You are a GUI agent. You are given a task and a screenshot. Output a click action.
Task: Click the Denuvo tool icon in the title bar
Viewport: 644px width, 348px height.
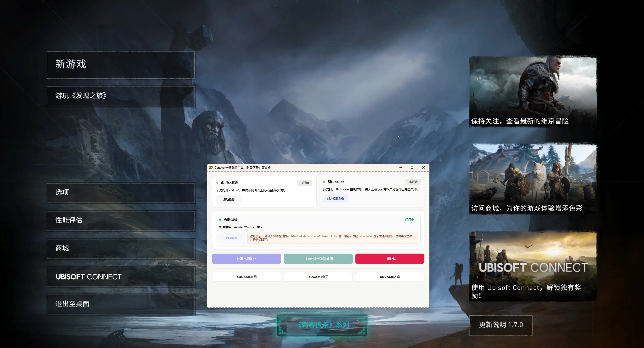211,167
